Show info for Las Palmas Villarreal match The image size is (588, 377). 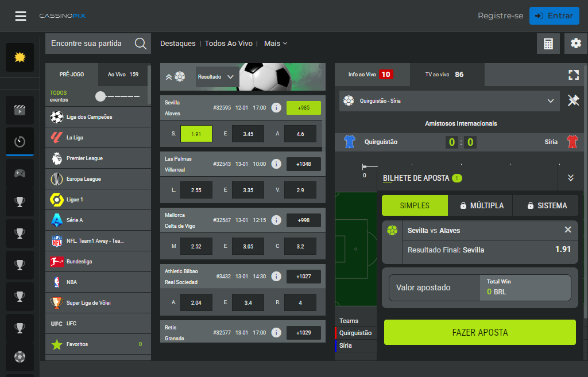click(276, 164)
